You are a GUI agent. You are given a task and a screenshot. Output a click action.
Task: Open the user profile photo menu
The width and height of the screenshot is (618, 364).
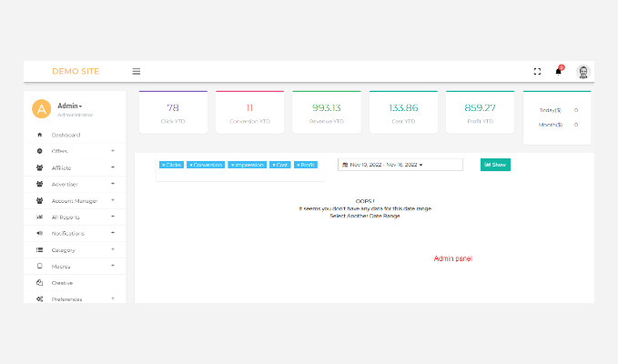pyautogui.click(x=583, y=72)
